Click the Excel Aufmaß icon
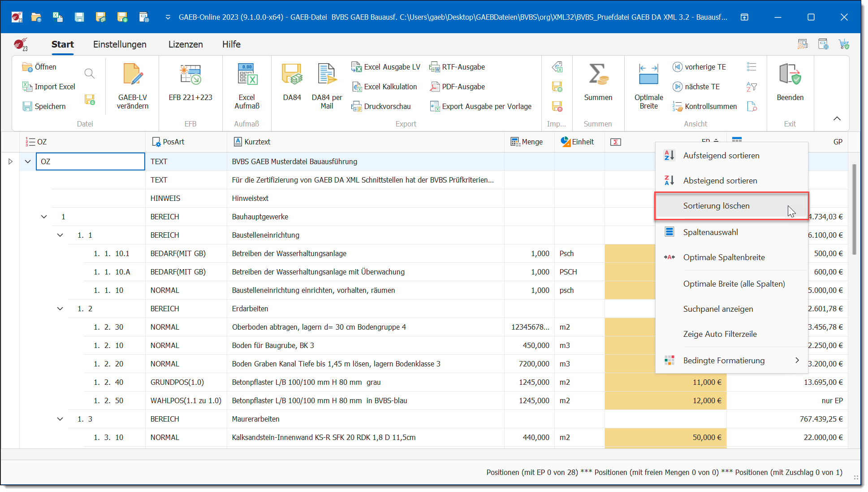This screenshot has width=868, height=492. point(247,75)
